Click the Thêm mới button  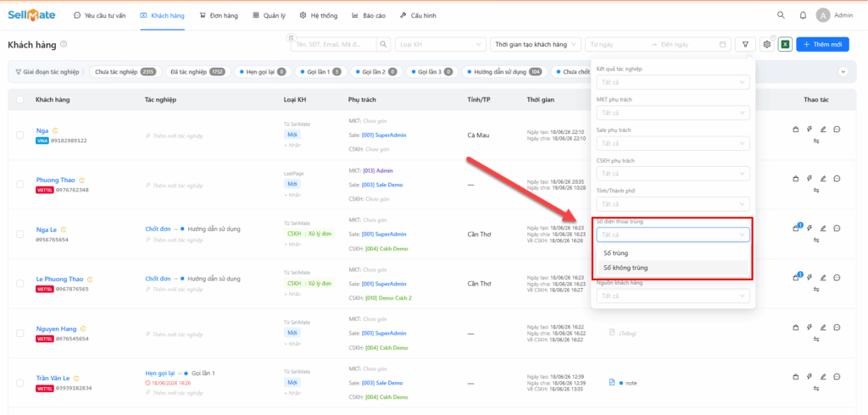click(822, 44)
